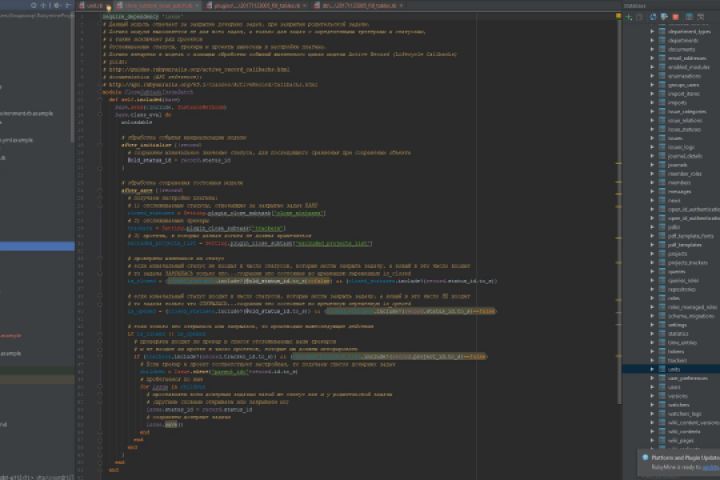The image size is (720, 480).
Task: Click the lightbulb icon beside the init.rb tab
Action: [x=109, y=7]
